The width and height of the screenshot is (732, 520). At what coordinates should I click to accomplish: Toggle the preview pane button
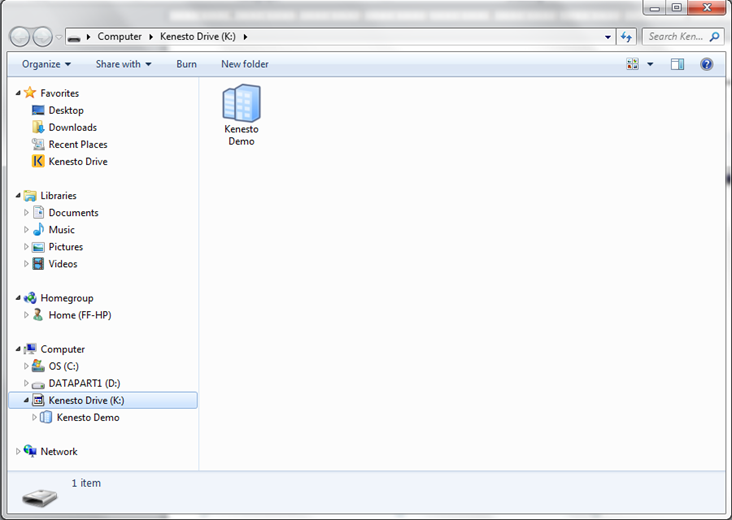coord(677,64)
